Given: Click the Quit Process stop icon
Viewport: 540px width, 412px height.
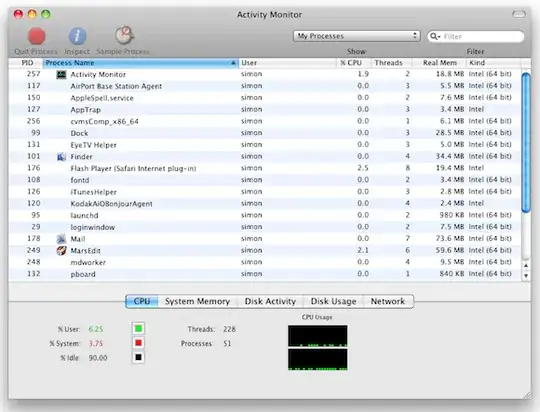Looking at the screenshot, I should pos(37,36).
